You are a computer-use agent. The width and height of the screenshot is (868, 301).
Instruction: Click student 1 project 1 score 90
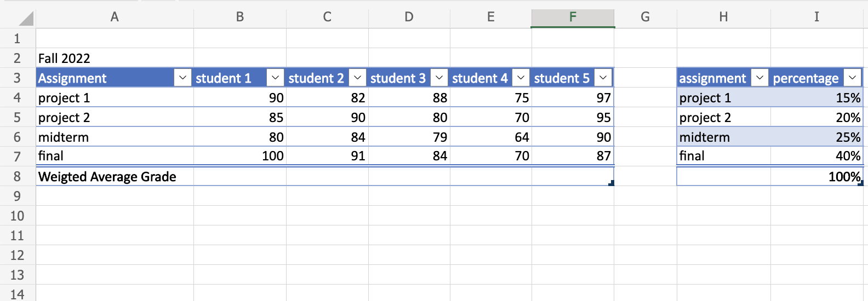(240, 97)
